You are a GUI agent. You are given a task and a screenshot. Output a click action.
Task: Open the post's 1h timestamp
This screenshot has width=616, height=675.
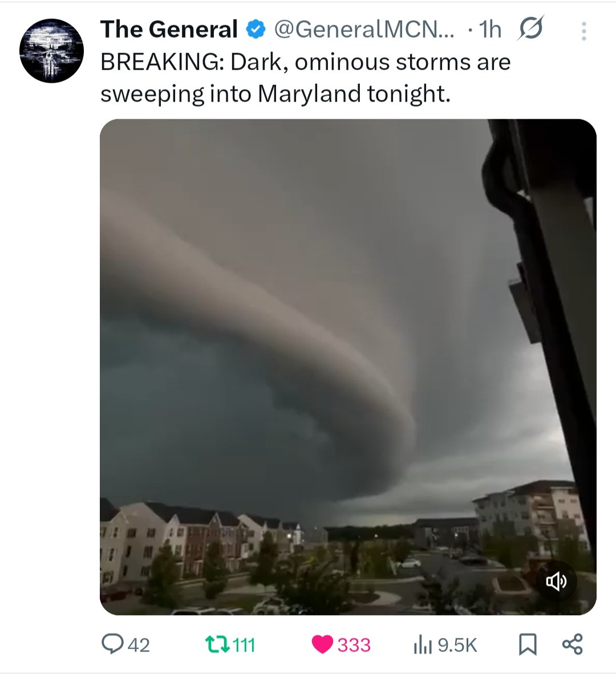point(490,29)
